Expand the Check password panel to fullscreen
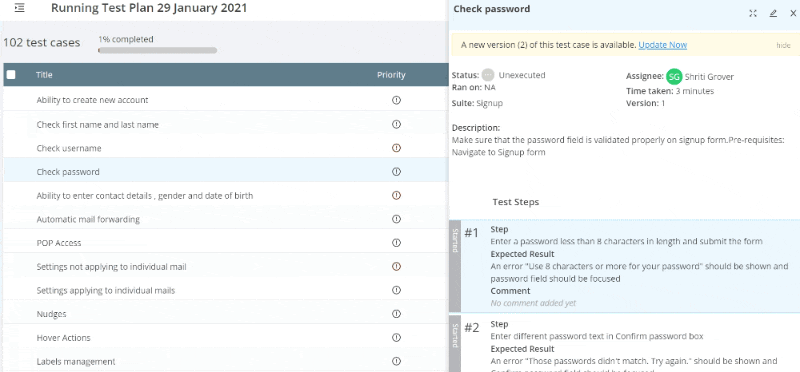Image resolution: width=800 pixels, height=372 pixels. pyautogui.click(x=753, y=14)
